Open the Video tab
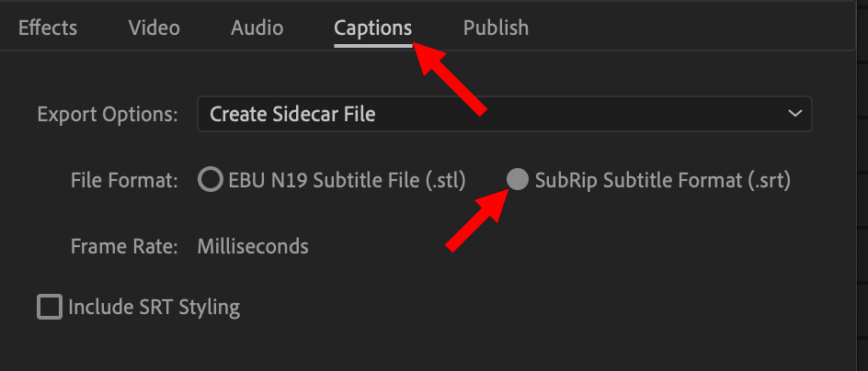This screenshot has width=868, height=371. [154, 28]
